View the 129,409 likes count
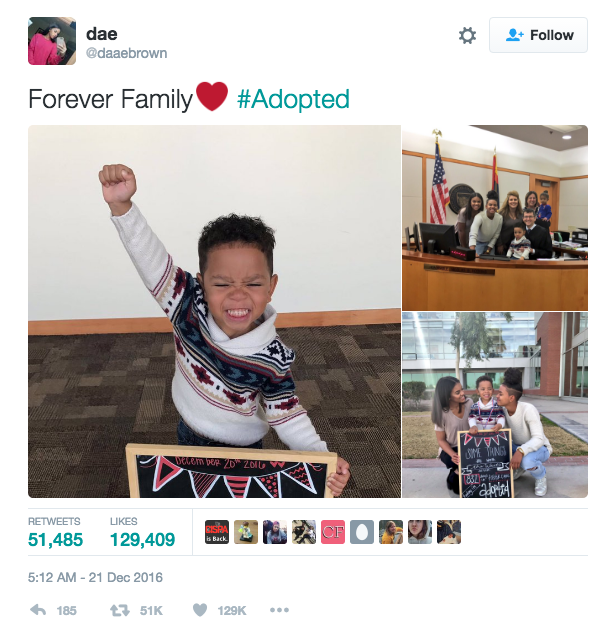Image resolution: width=613 pixels, height=641 pixels. (142, 540)
